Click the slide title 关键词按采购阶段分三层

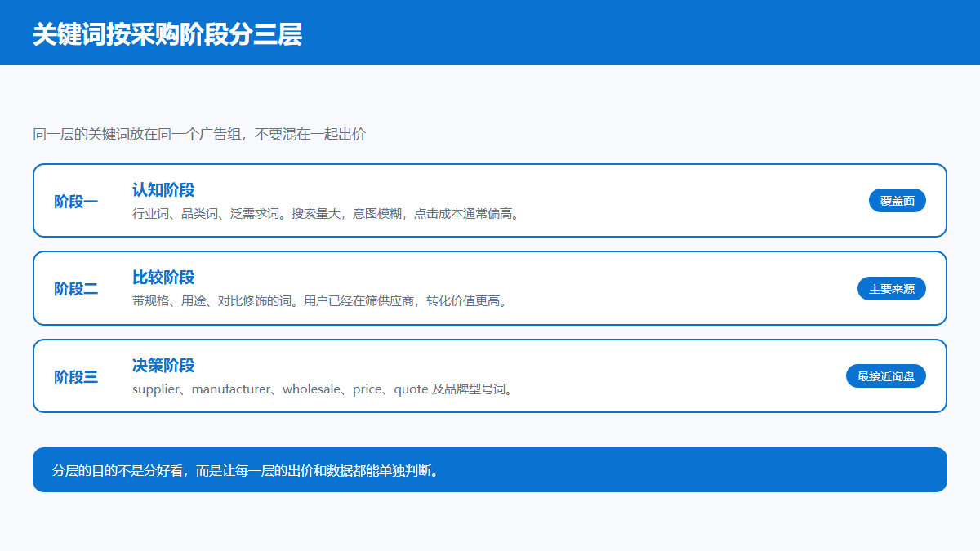tap(167, 34)
